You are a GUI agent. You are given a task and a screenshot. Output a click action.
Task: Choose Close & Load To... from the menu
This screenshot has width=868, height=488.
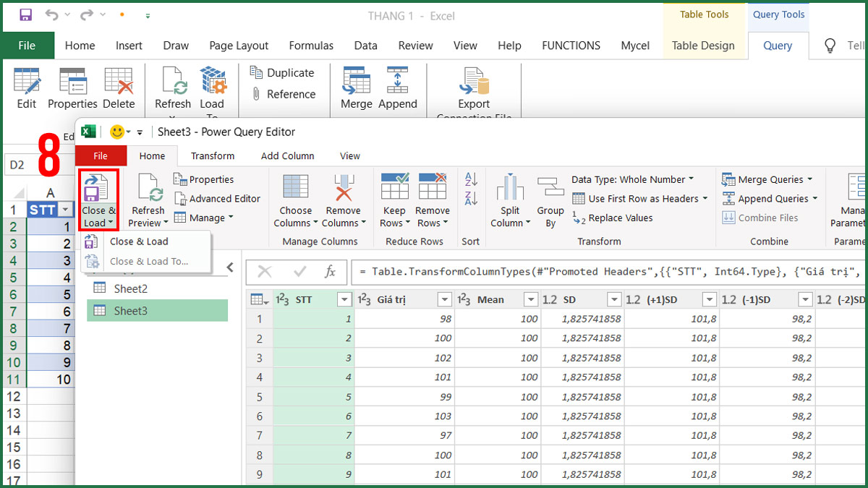tap(149, 262)
